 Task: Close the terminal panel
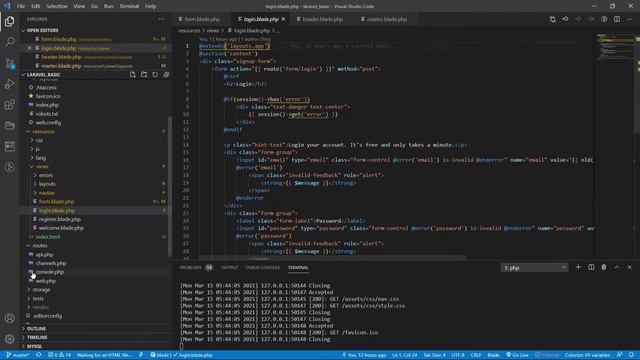[x=629, y=267]
